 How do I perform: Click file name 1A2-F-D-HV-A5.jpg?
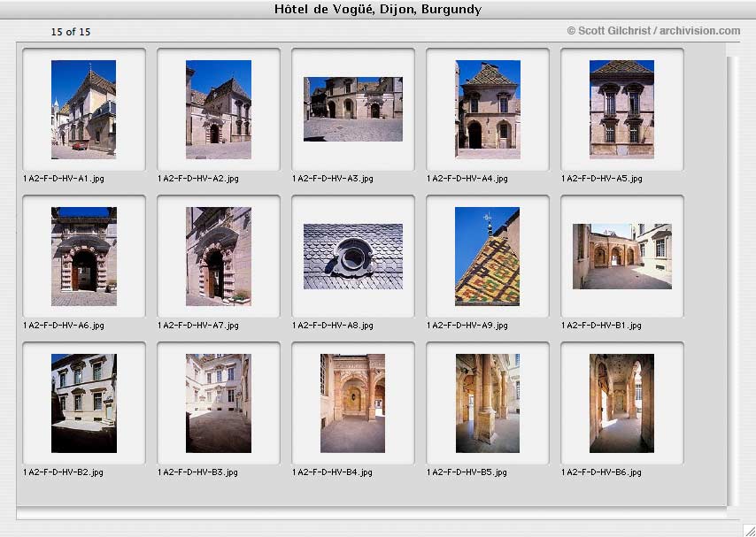[x=602, y=179]
